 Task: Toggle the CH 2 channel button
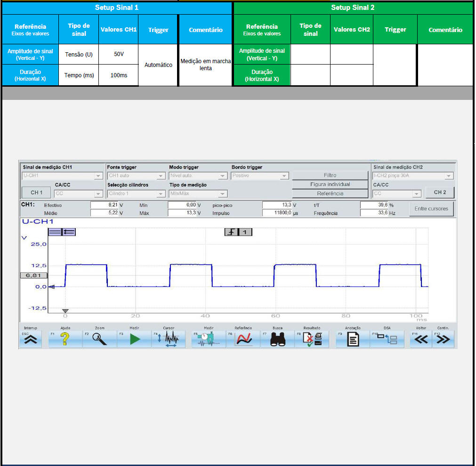[440, 192]
